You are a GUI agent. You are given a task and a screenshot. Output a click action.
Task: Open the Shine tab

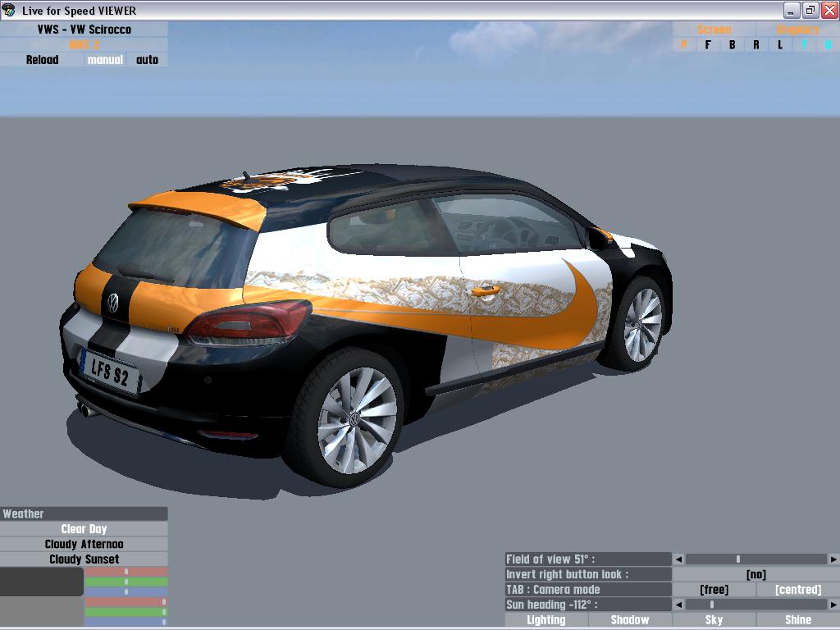pyautogui.click(x=797, y=620)
